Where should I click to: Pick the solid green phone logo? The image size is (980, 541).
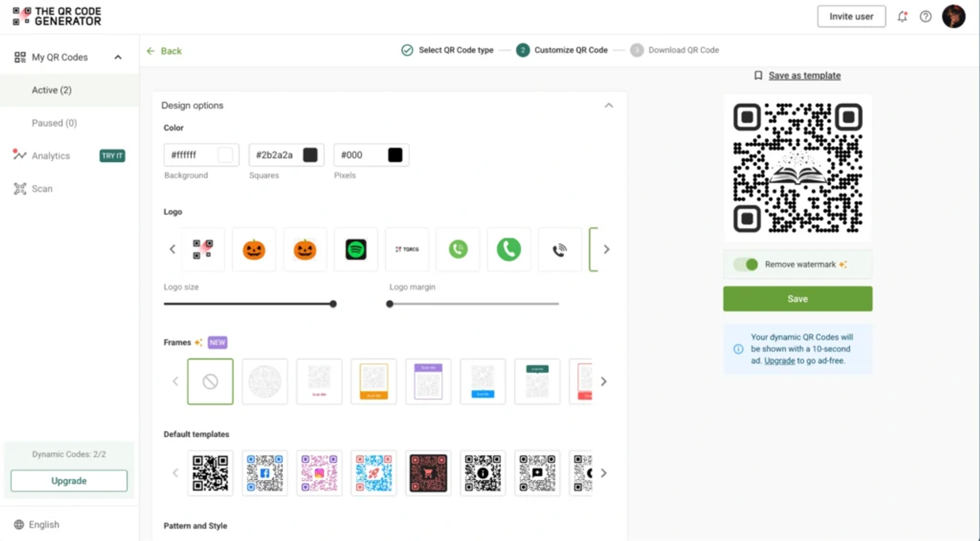pyautogui.click(x=509, y=249)
